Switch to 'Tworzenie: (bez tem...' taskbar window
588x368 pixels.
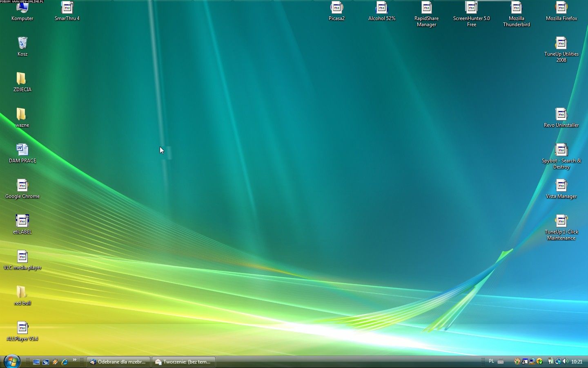[x=183, y=362]
